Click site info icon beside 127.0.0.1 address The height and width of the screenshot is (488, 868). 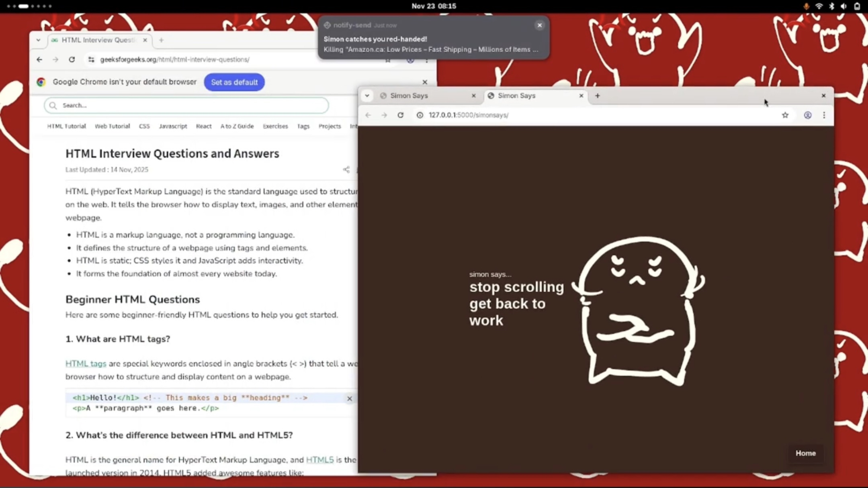click(420, 115)
